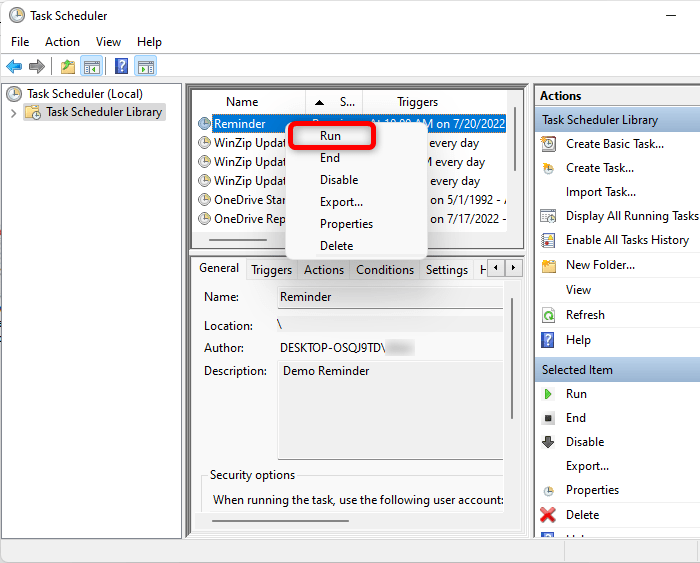Click the Task Scheduler (Local) clock icon
This screenshot has height=563, width=700.
pyautogui.click(x=14, y=94)
